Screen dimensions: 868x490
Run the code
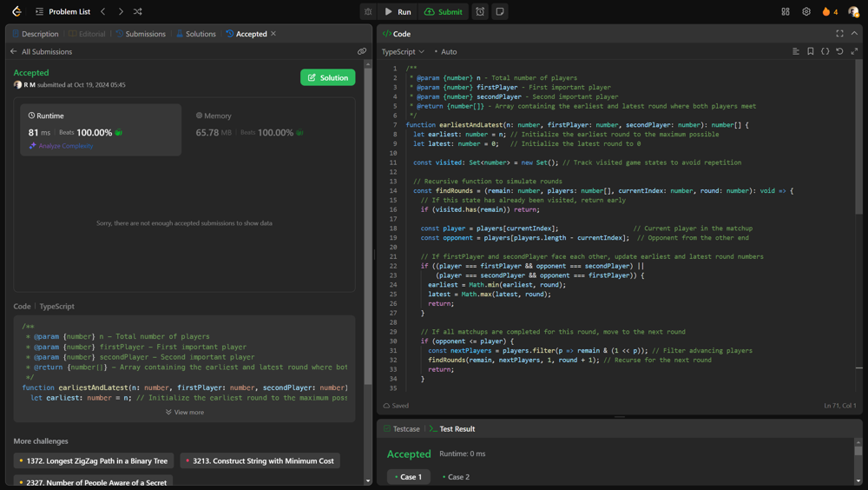pyautogui.click(x=398, y=11)
